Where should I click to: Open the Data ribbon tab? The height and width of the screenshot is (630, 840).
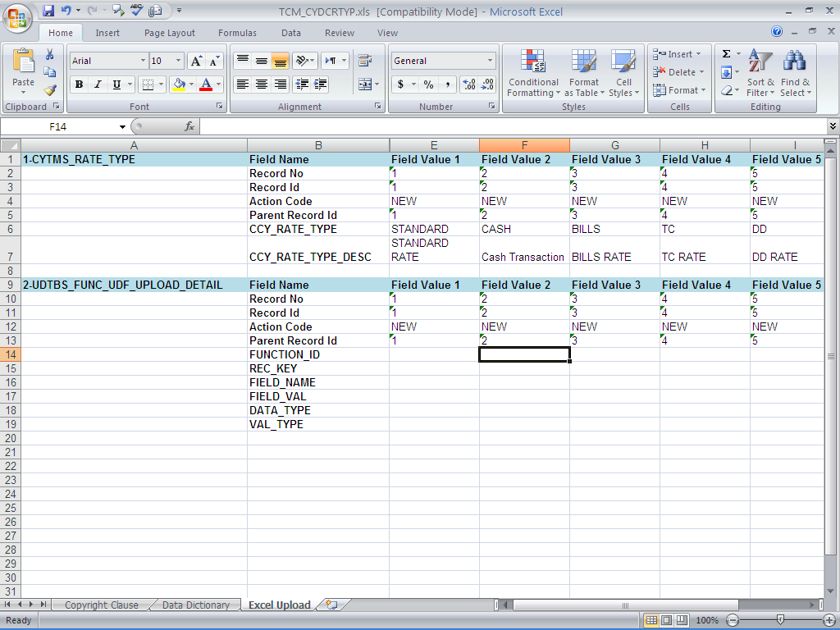[291, 33]
